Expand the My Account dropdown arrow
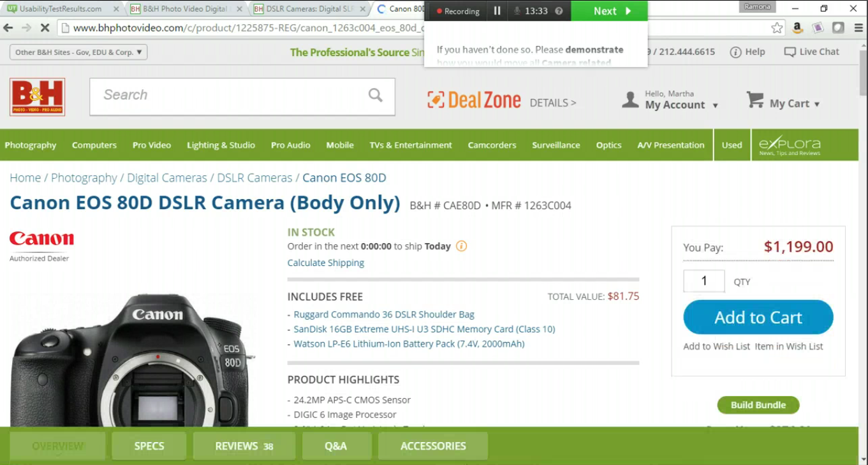Screen dimensions: 868x465 coord(715,106)
